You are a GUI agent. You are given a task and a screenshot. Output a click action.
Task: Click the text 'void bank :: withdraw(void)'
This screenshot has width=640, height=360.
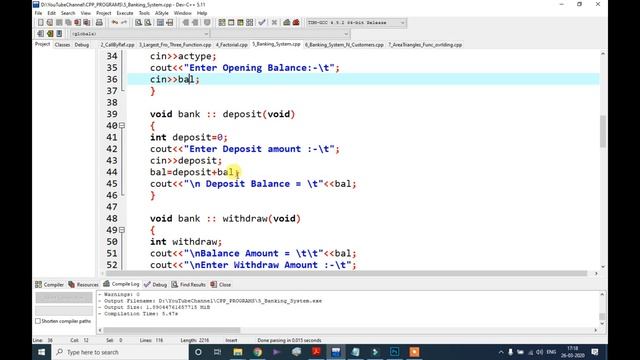(x=225, y=219)
